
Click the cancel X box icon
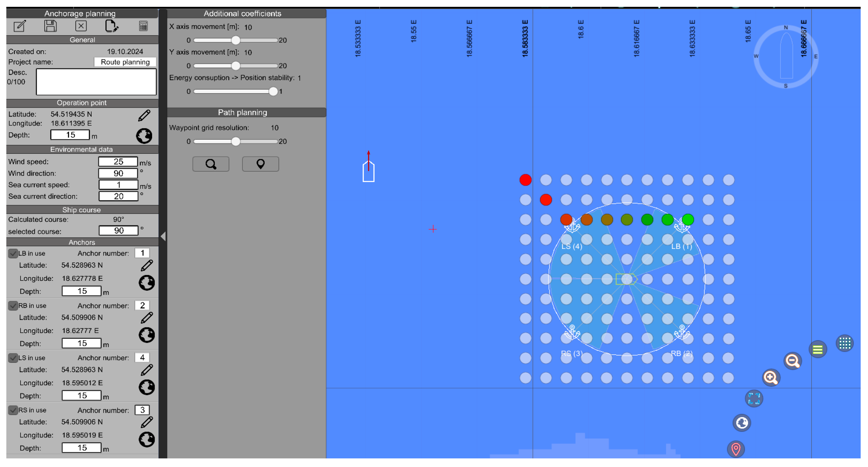click(81, 26)
